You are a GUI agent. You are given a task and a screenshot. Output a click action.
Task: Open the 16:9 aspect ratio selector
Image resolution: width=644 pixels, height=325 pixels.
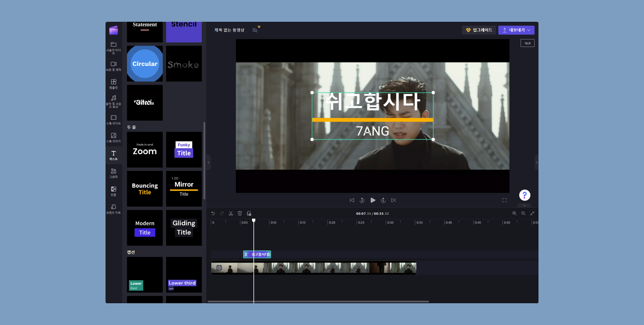[528, 43]
